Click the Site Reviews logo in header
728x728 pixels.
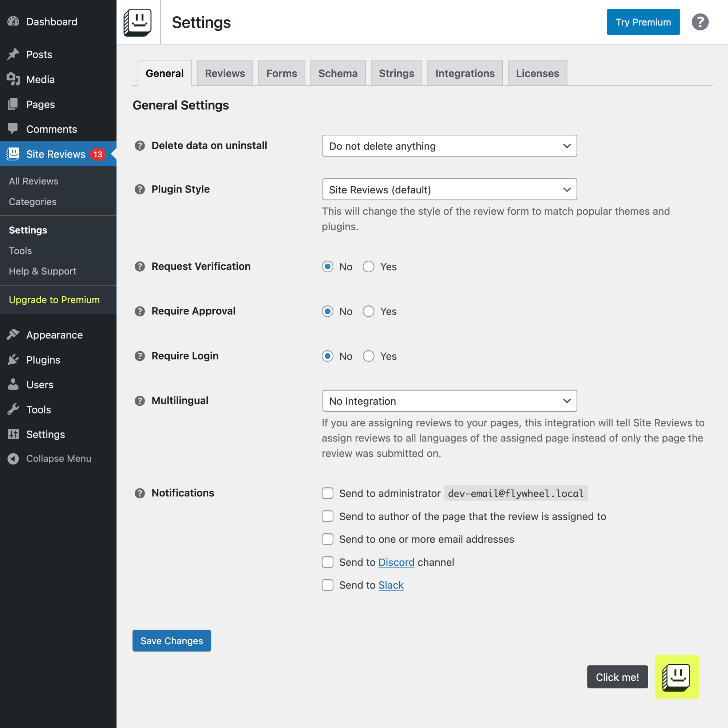[138, 22]
